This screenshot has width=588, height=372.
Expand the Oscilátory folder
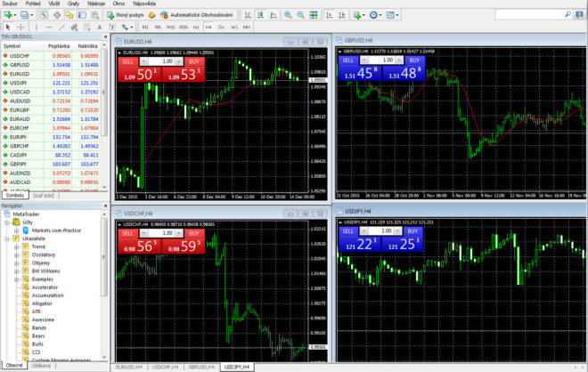(x=17, y=255)
